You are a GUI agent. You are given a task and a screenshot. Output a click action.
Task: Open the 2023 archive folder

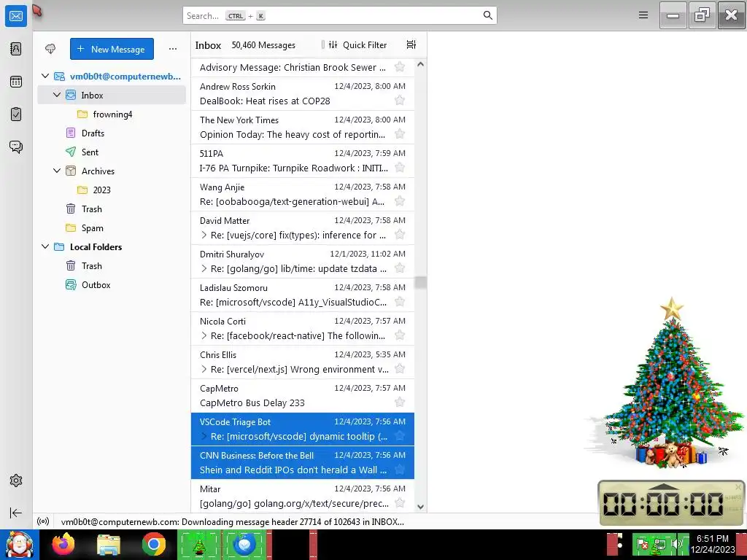pos(112,190)
